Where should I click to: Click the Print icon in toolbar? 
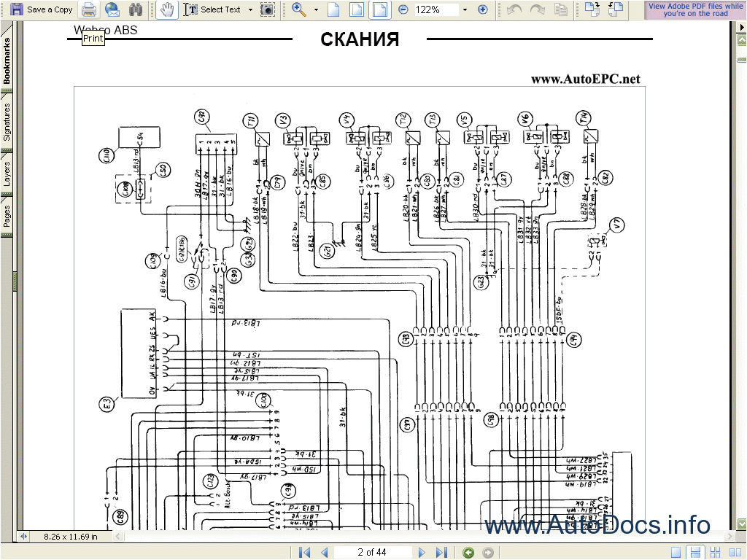pyautogui.click(x=89, y=9)
